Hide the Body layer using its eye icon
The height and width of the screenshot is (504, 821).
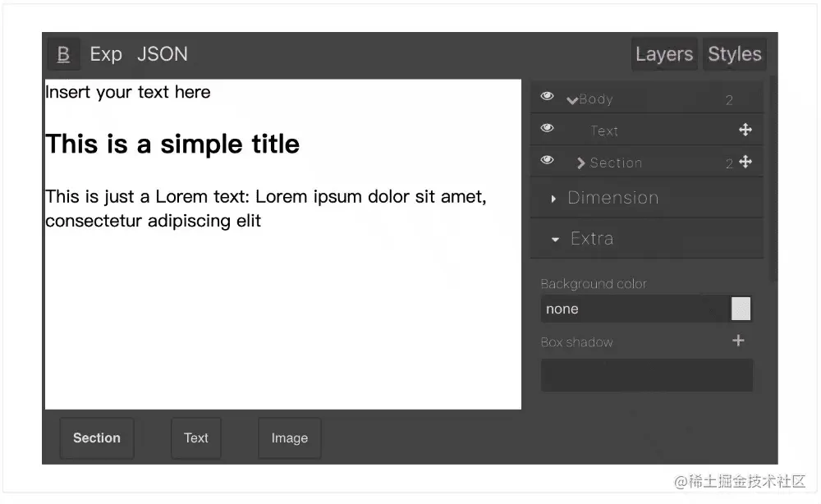point(547,97)
